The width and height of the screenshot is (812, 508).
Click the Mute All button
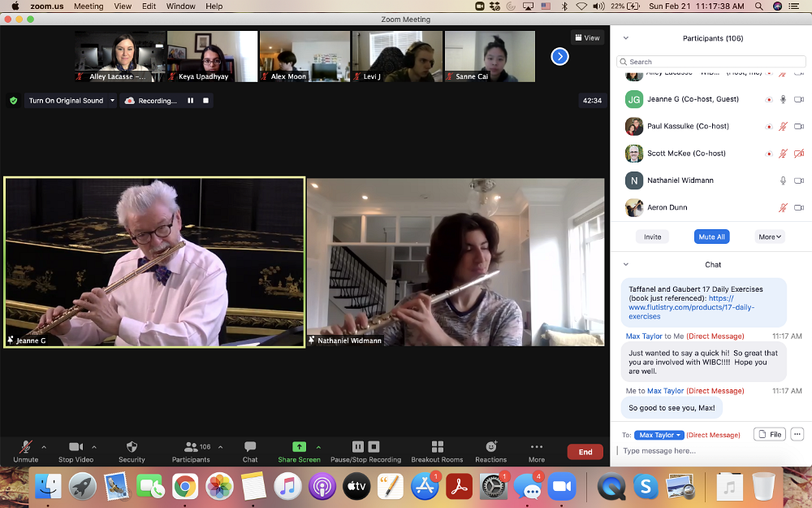(711, 237)
